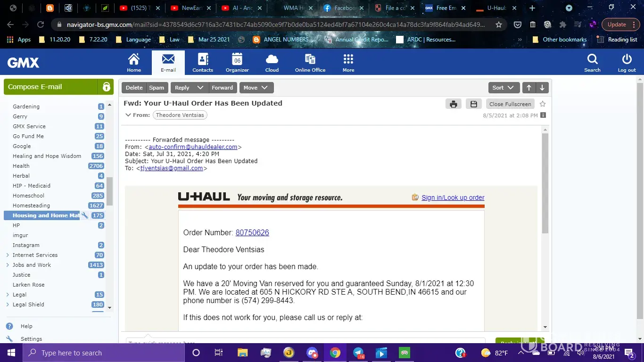Open the Organizer calendar icon
The image size is (644, 362).
[237, 63]
